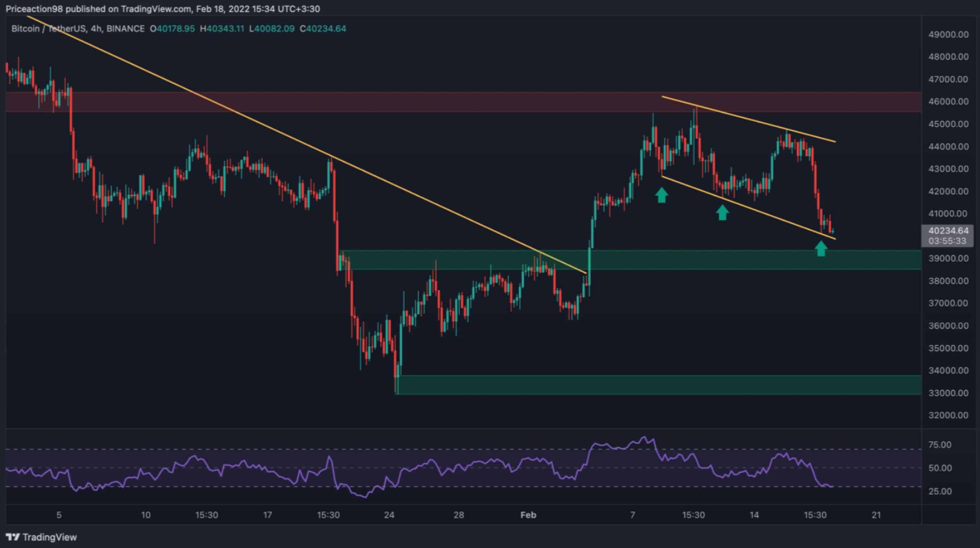This screenshot has width=980, height=548.
Task: Click the open price value O40178.95
Action: [x=172, y=29]
